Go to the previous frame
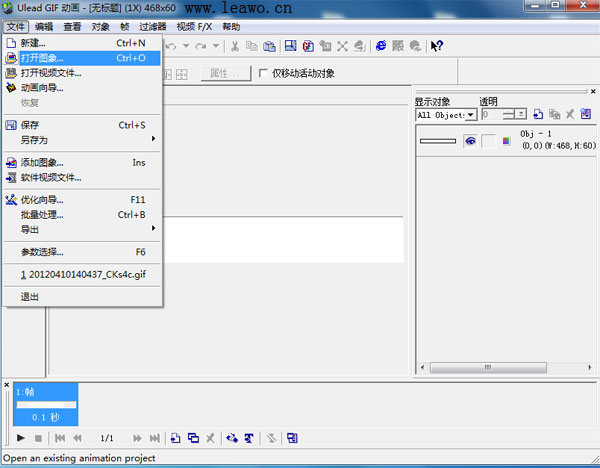 pyautogui.click(x=77, y=438)
